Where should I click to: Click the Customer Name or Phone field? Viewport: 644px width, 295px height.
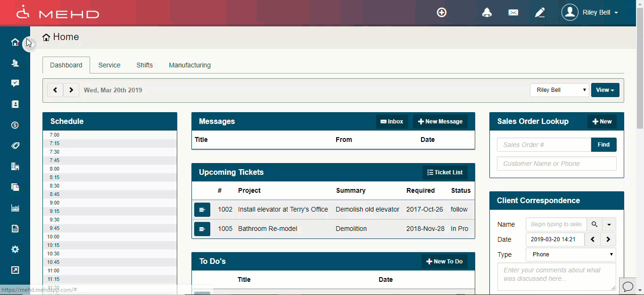click(557, 164)
